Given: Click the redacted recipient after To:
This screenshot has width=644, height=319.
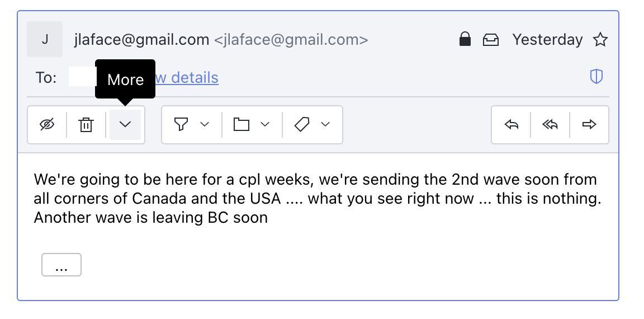Looking at the screenshot, I should (x=82, y=77).
